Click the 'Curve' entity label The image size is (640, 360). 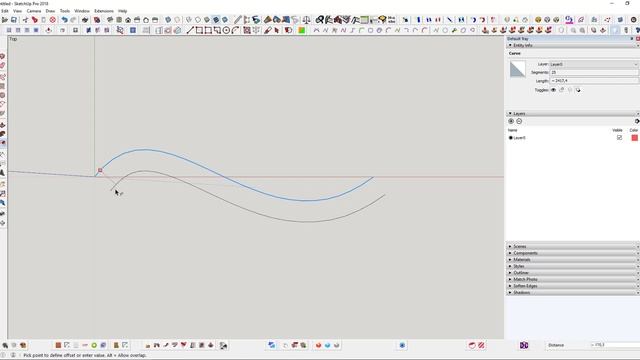click(x=515, y=53)
